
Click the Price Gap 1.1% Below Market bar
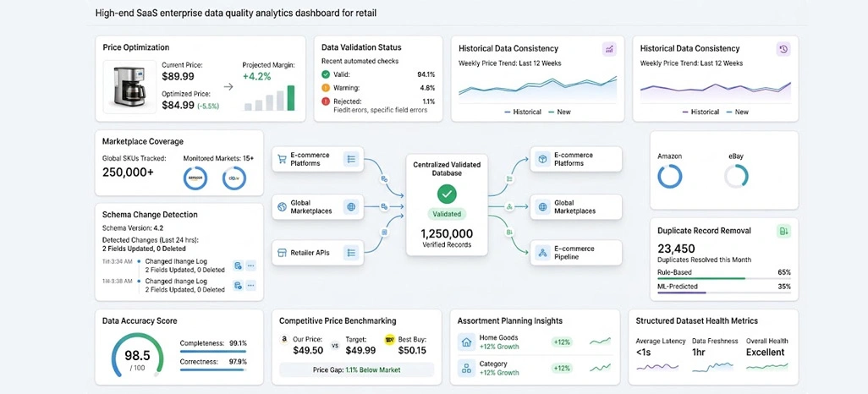356,369
